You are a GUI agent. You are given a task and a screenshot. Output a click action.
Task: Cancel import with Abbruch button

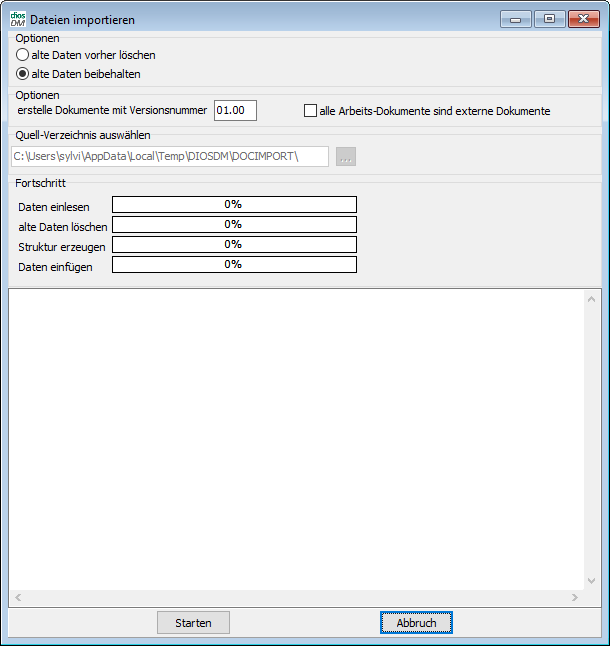[416, 623]
